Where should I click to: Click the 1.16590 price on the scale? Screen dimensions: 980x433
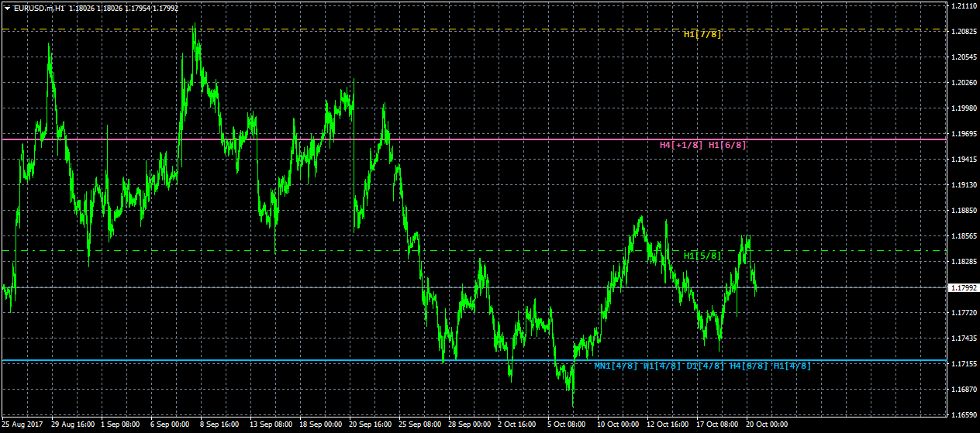(964, 415)
